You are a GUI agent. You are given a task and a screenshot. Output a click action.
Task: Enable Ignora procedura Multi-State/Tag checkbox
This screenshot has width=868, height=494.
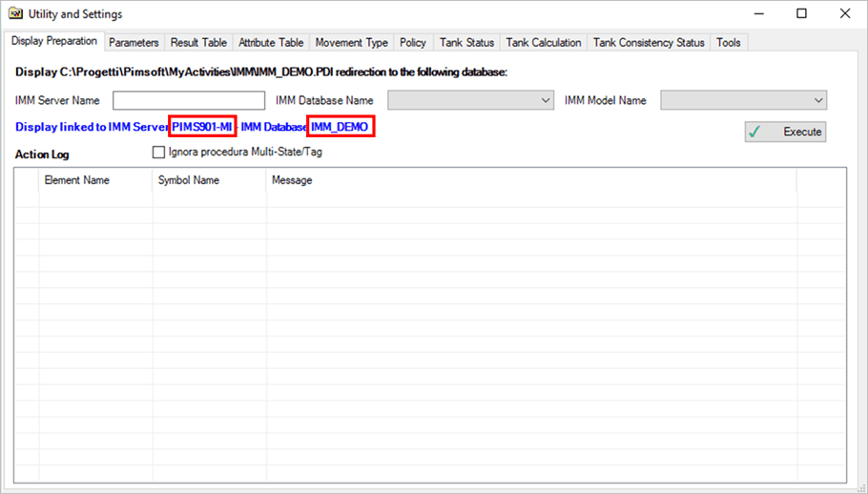(x=159, y=152)
